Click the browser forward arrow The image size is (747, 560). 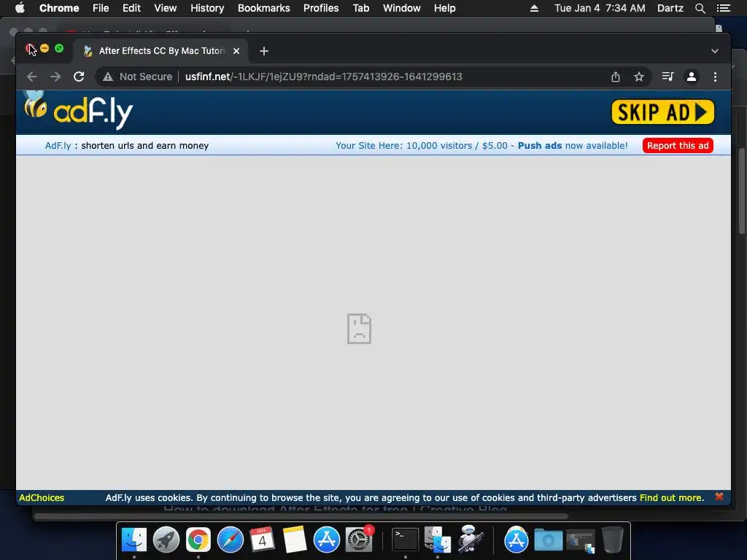click(55, 77)
